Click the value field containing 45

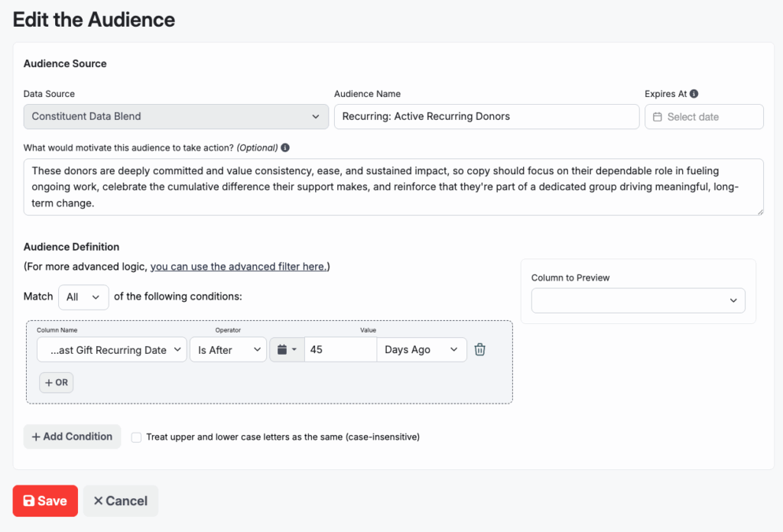coord(340,349)
